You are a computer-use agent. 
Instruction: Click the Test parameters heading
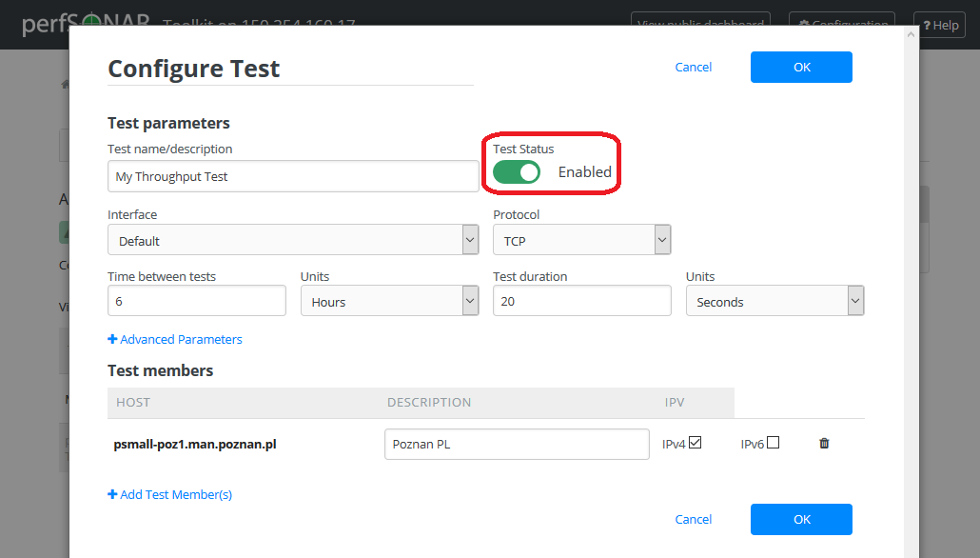(168, 123)
